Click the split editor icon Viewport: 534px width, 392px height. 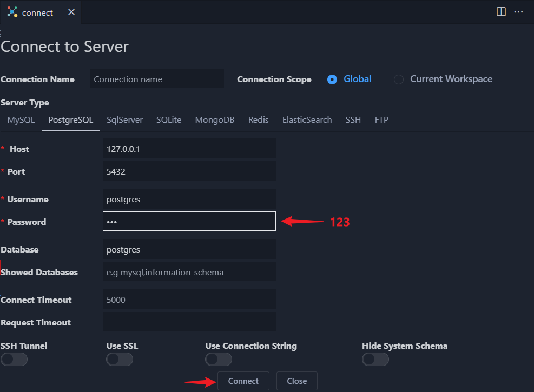pyautogui.click(x=501, y=12)
